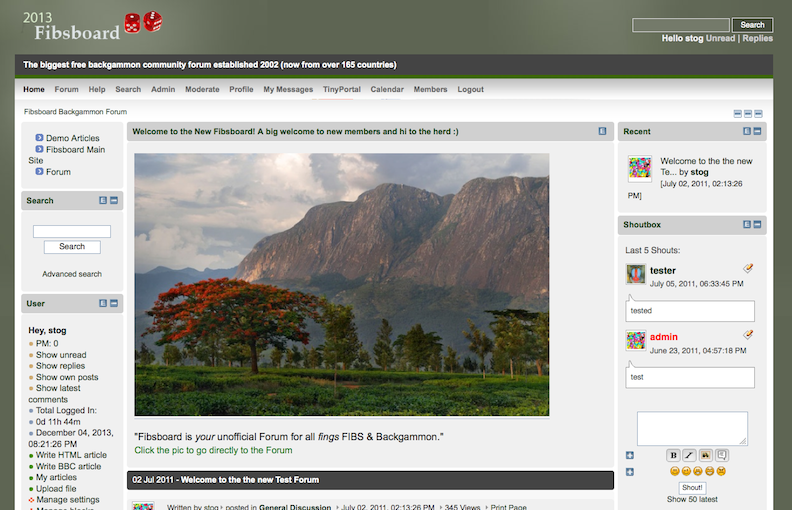This screenshot has height=510, width=792.
Task: Expand formatting buttons plus icon beside the B button
Action: coord(630,455)
